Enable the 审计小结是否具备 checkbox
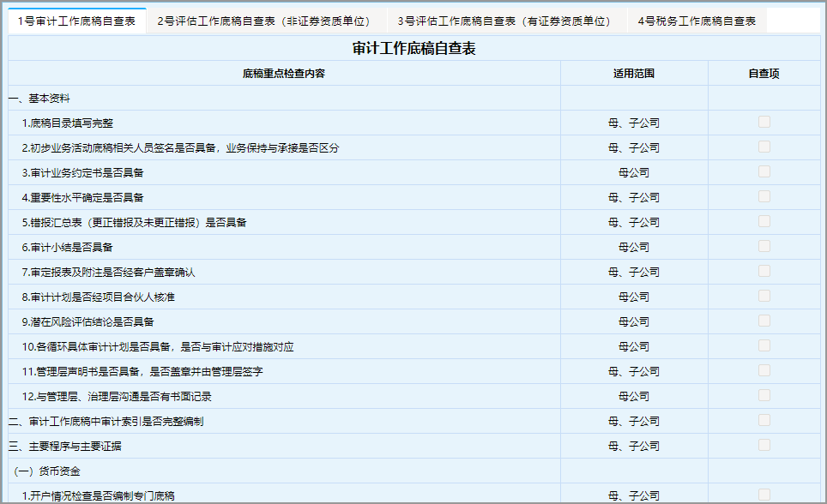 click(x=764, y=247)
